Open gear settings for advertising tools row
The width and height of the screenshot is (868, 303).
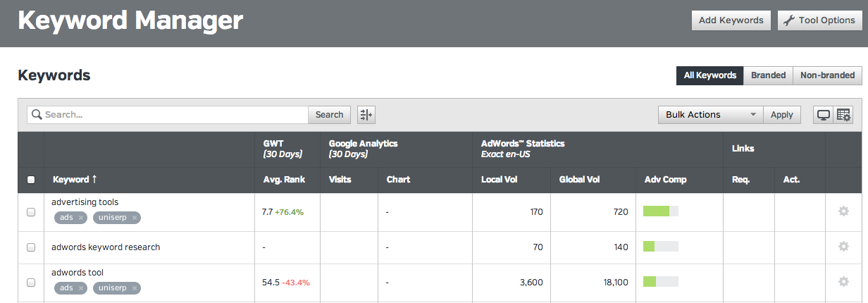tap(843, 211)
